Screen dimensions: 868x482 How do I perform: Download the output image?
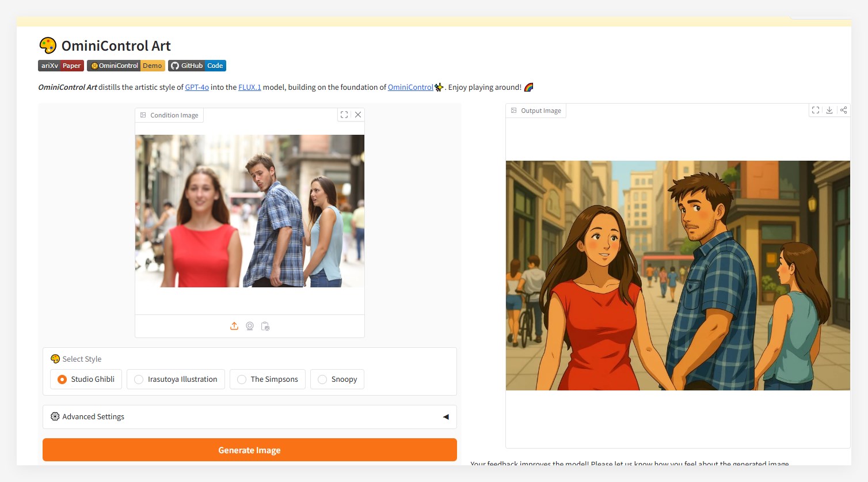829,110
